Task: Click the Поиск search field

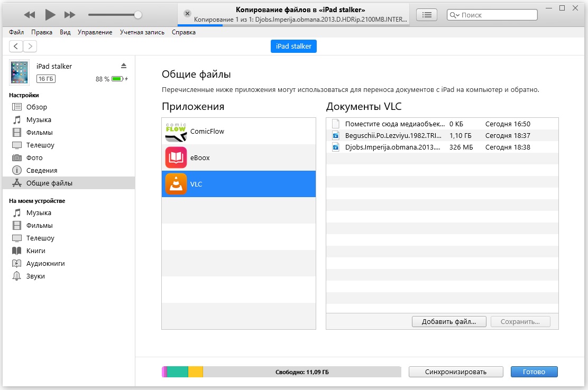Action: coord(492,15)
